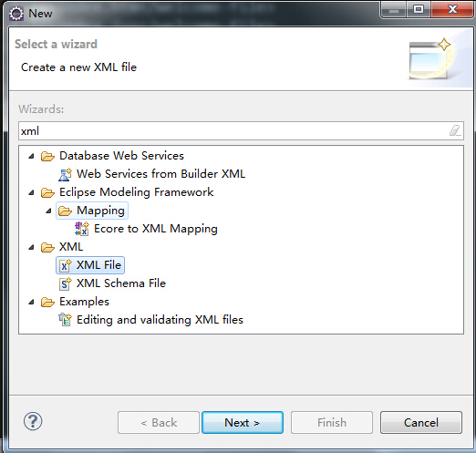This screenshot has height=453, width=476.
Task: Collapse the XML category node
Action: pos(31,247)
